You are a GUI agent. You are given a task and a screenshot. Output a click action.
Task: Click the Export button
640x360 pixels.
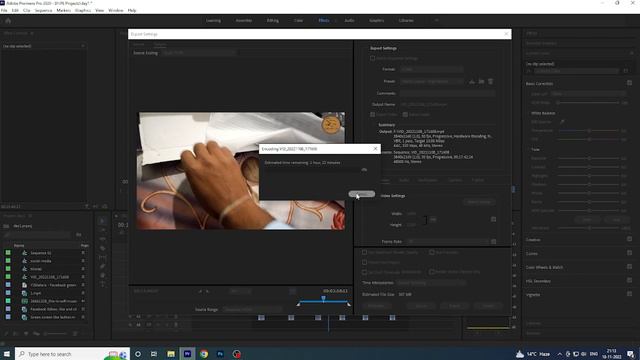pos(454,306)
